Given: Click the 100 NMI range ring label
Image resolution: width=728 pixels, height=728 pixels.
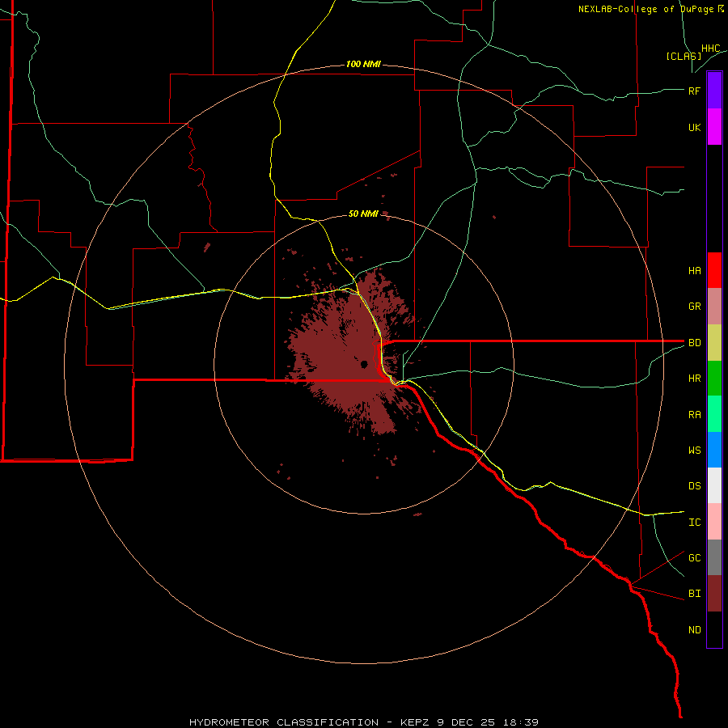Looking at the screenshot, I should [363, 64].
